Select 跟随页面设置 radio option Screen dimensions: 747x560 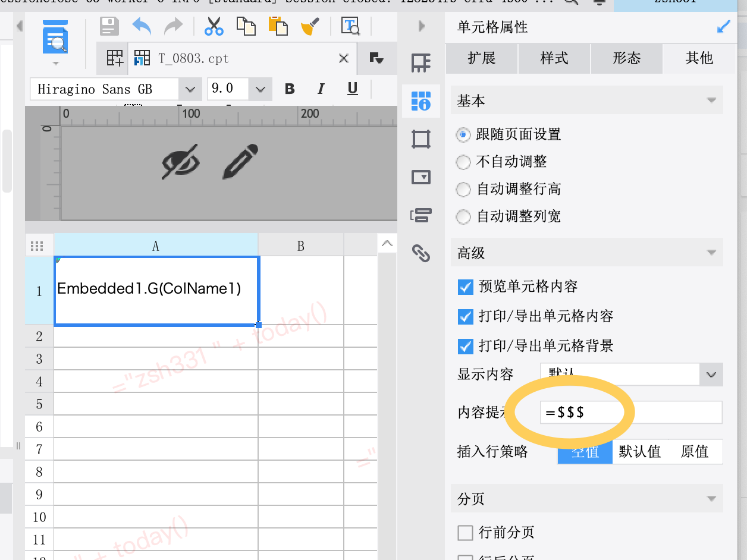point(463,134)
